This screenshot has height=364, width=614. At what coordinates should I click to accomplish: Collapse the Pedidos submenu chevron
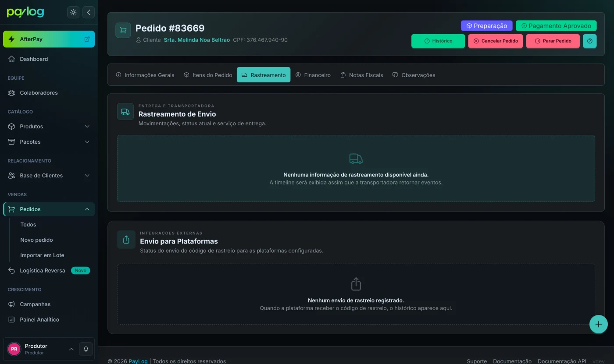coord(87,209)
